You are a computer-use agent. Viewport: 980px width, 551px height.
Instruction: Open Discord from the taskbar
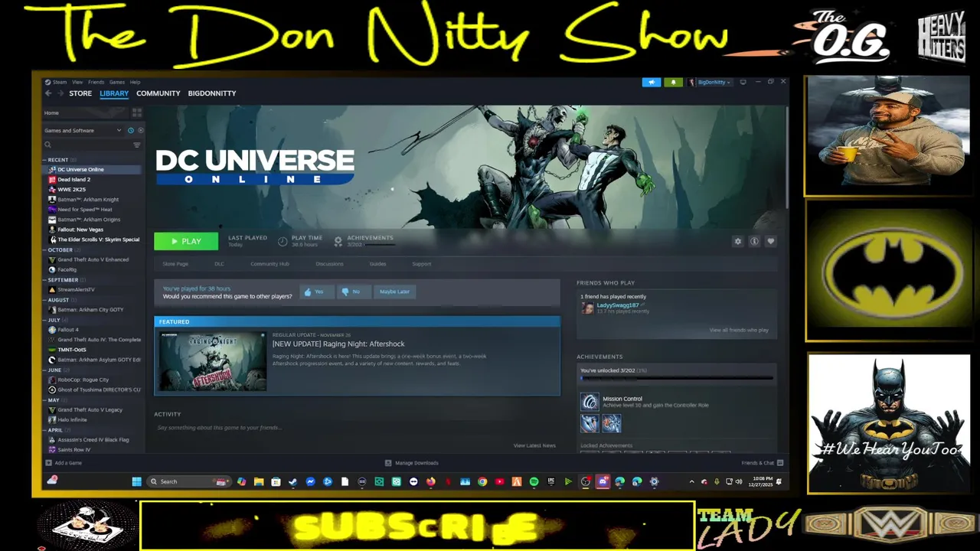pos(603,481)
